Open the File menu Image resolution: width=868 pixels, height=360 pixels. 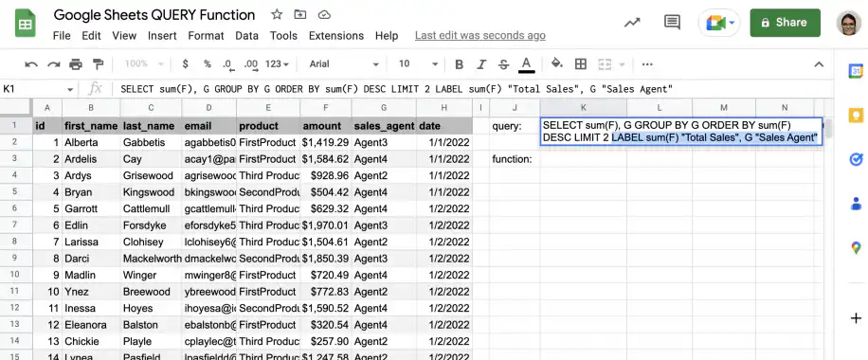62,36
